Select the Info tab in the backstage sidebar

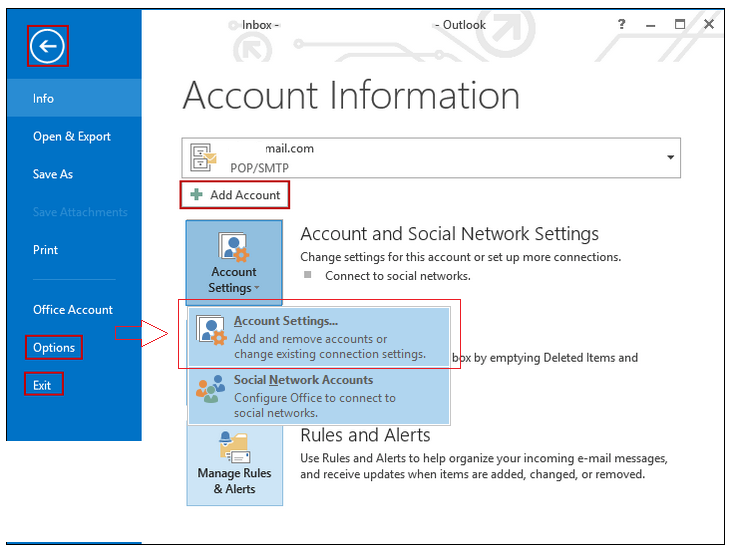[x=74, y=98]
